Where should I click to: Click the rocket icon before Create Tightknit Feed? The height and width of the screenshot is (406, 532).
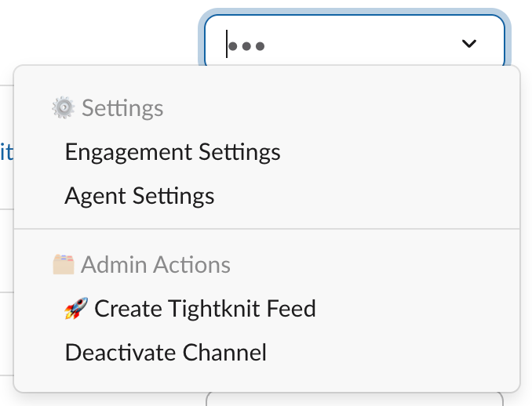coord(76,308)
